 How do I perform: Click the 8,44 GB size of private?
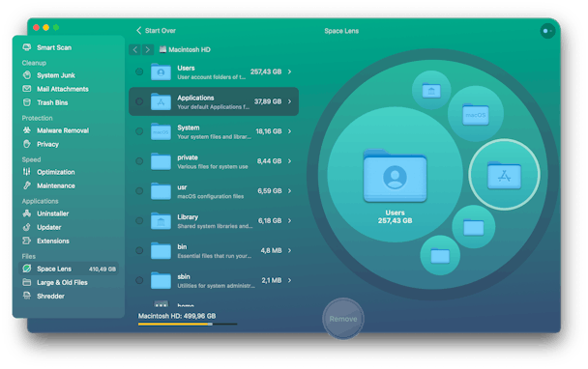[x=269, y=161]
